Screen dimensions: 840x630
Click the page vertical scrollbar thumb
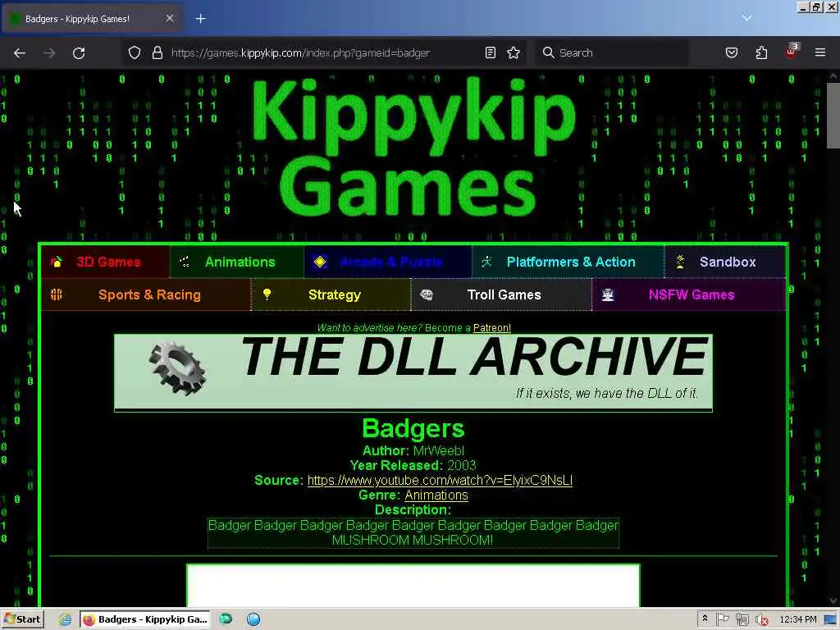click(833, 115)
